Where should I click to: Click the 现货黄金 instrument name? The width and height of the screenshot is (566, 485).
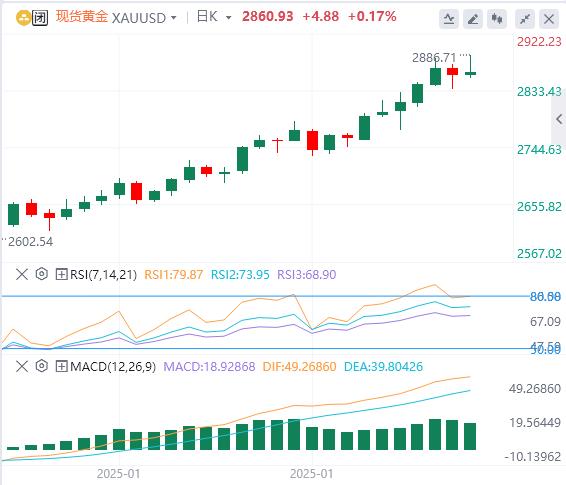(82, 17)
